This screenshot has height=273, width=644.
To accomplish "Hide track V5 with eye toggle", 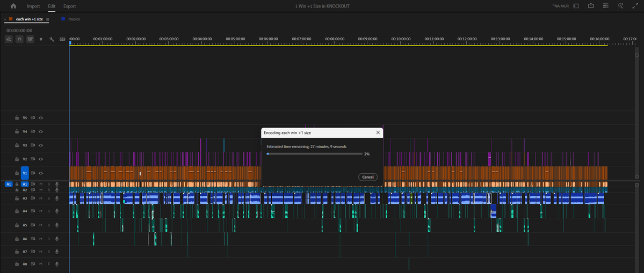I will (41, 118).
